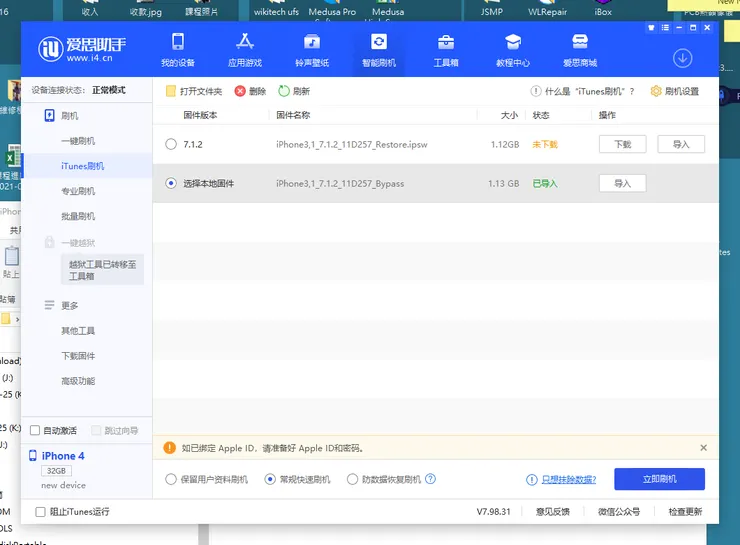
Task: Select 专业刷机 in the sidebar
Action: coord(78,191)
